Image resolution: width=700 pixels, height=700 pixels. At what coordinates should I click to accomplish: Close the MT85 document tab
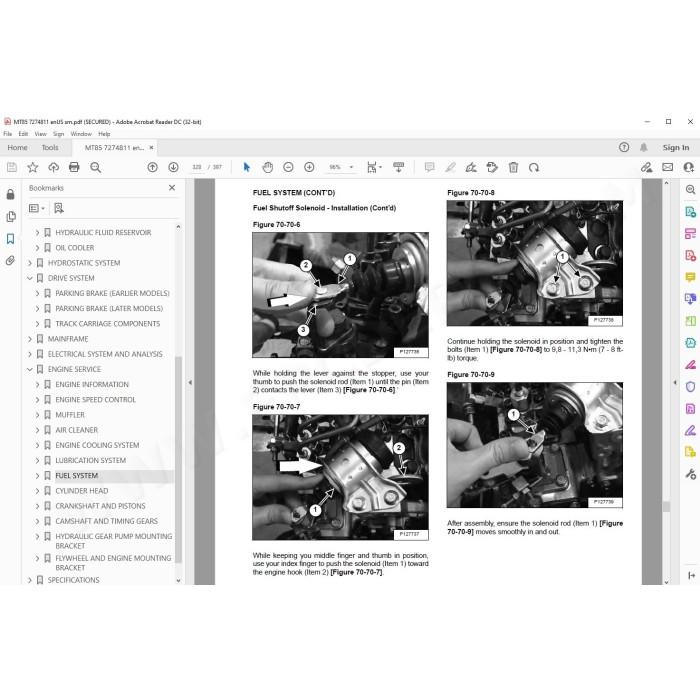[151, 147]
